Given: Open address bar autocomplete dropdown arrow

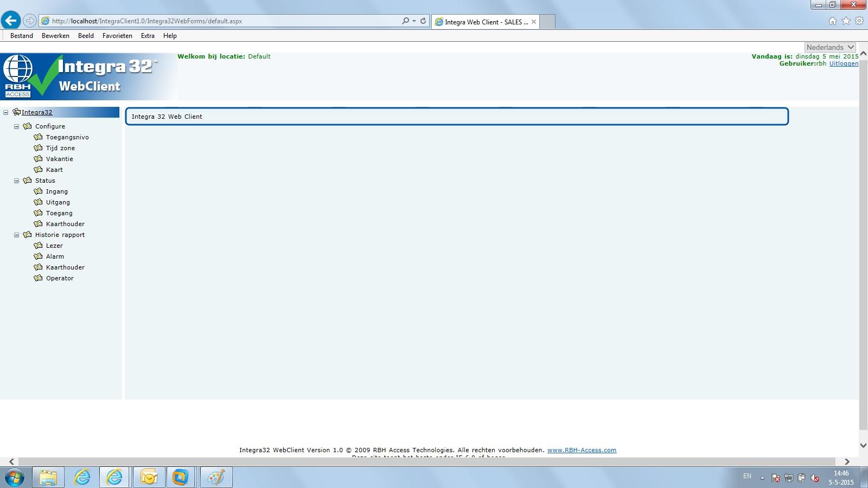Looking at the screenshot, I should 414,21.
